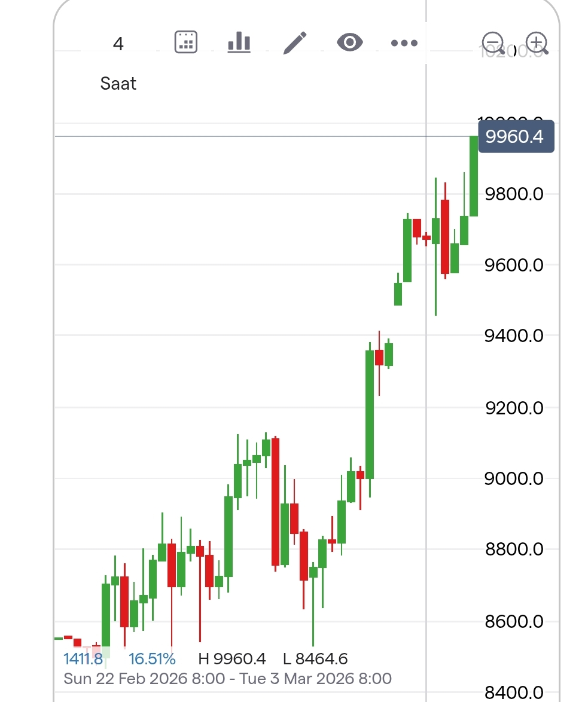Toggle the eye visibility icon
The width and height of the screenshot is (588, 702).
tap(350, 42)
